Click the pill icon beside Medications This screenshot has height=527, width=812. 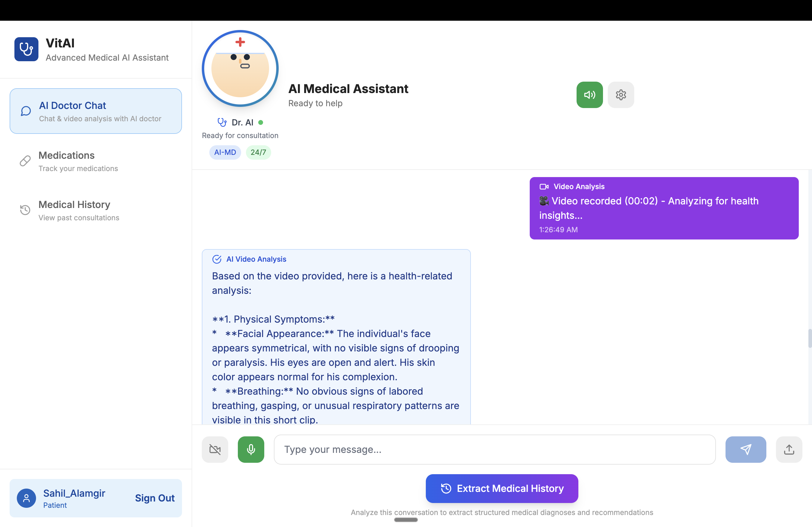pyautogui.click(x=25, y=161)
